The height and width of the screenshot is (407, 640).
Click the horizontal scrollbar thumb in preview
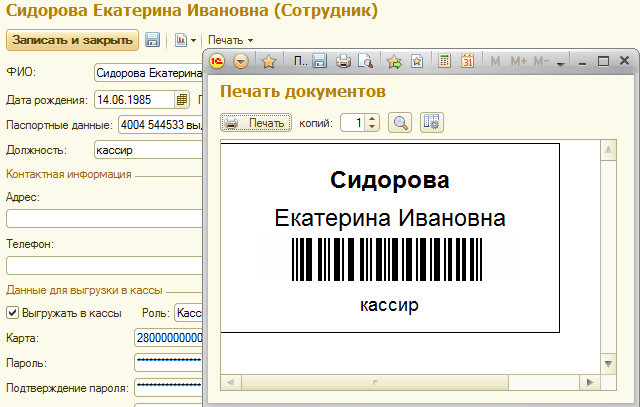[x=375, y=383]
